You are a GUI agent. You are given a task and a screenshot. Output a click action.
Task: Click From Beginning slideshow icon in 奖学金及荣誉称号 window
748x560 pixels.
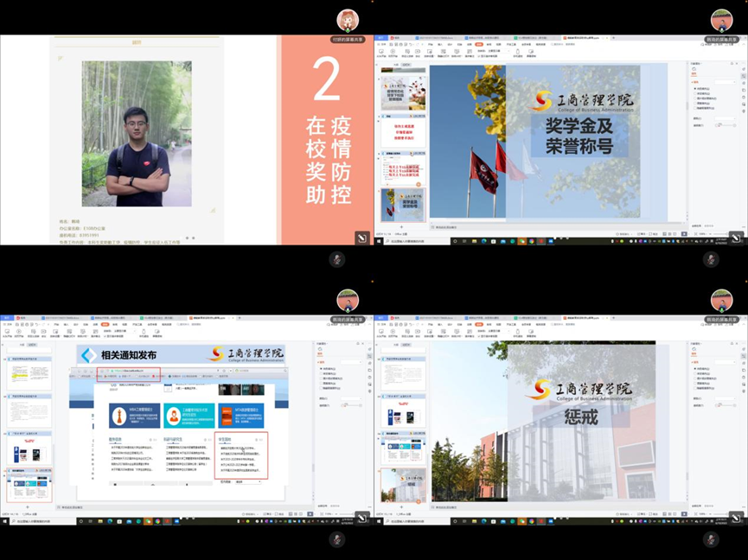click(x=381, y=51)
